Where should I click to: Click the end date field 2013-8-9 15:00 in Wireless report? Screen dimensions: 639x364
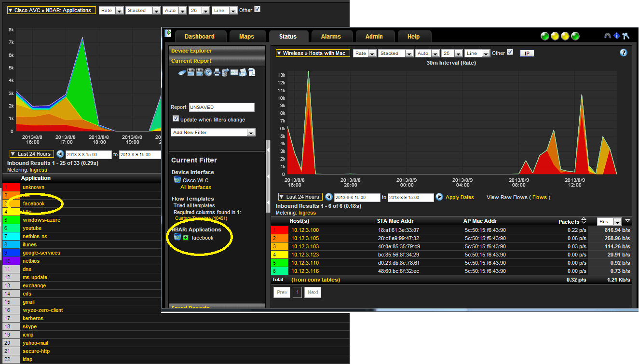click(410, 197)
